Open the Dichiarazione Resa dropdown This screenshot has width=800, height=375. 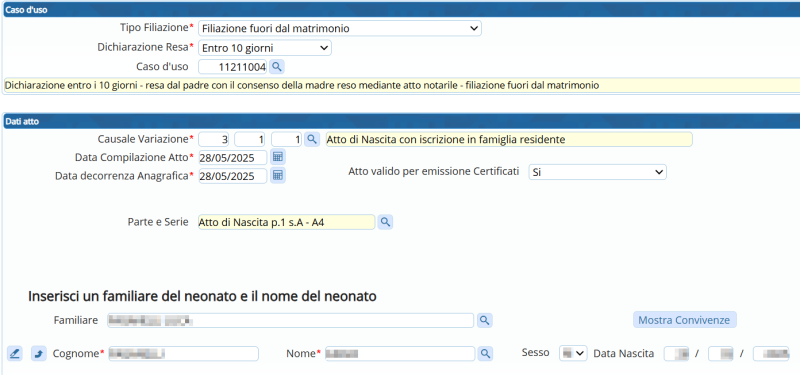(x=265, y=48)
